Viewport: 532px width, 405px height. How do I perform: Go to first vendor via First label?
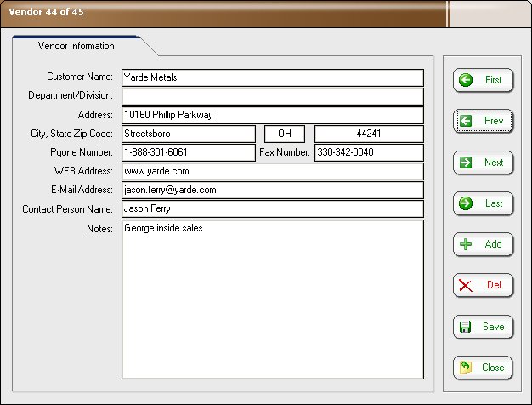[x=493, y=80]
